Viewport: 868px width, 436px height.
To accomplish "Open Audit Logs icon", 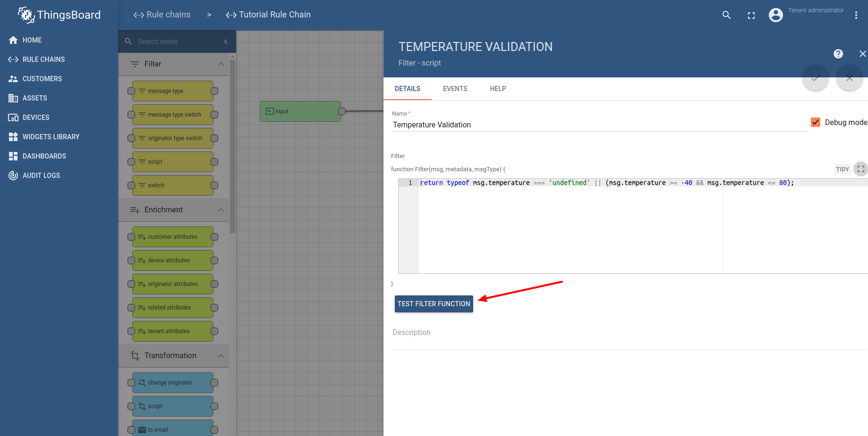I will coord(13,176).
